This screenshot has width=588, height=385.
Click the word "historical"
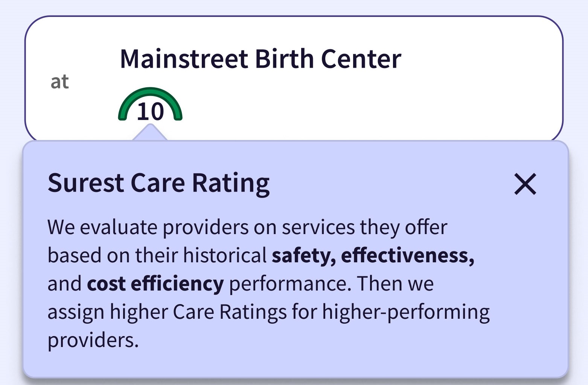tap(225, 256)
